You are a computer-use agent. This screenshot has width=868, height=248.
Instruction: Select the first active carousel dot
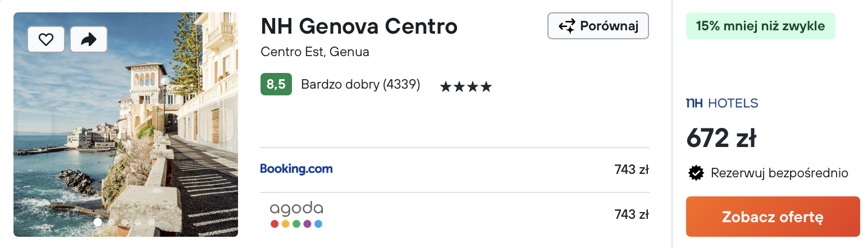coord(98,222)
